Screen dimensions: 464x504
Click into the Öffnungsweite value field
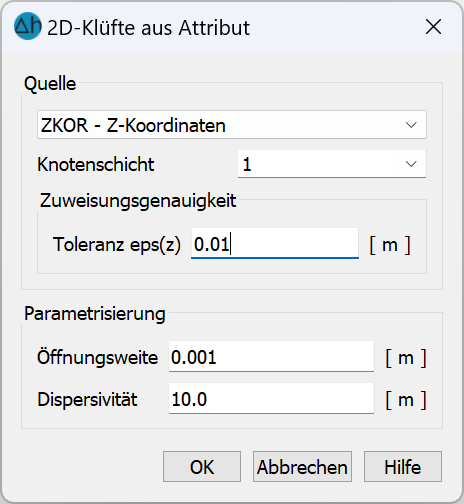point(271,357)
